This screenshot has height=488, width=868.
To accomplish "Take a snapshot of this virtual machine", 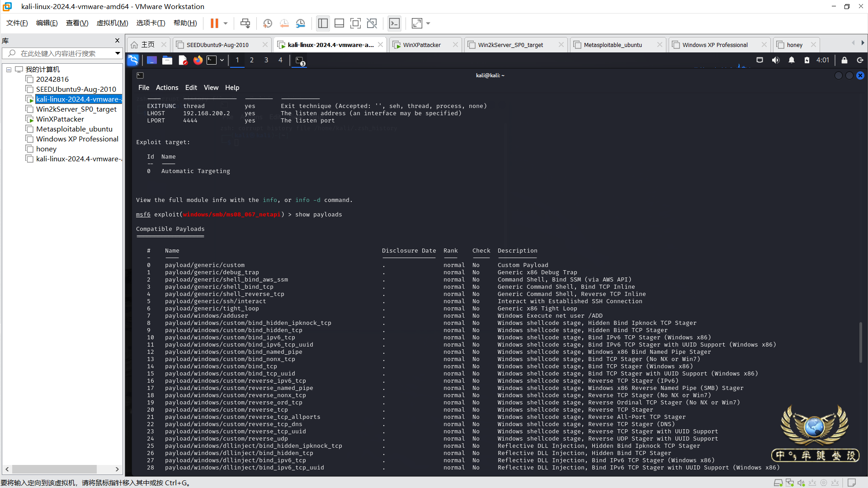I will coord(268,23).
